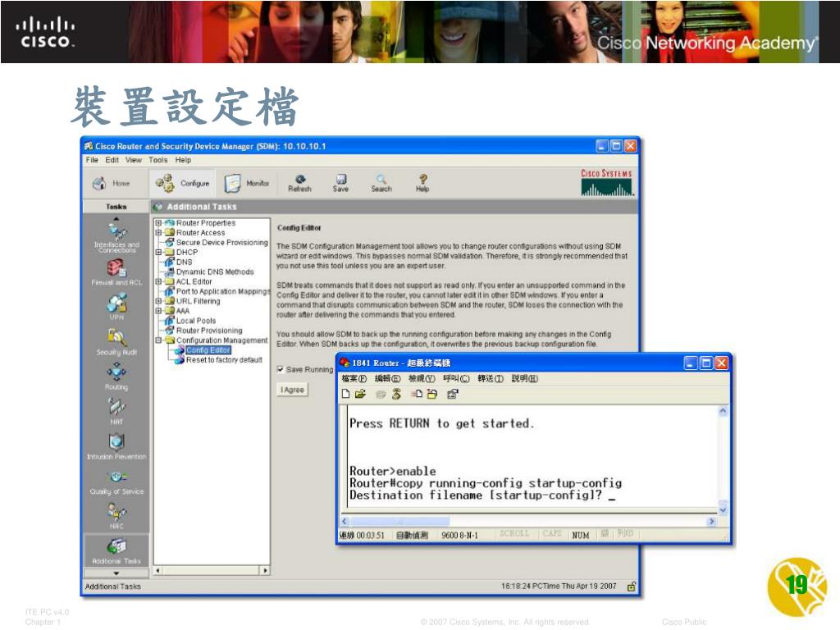Viewport: 840px width, 630px height.
Task: Click tree panel horizontal scrollbar right arrow
Action: pyautogui.click(x=265, y=571)
